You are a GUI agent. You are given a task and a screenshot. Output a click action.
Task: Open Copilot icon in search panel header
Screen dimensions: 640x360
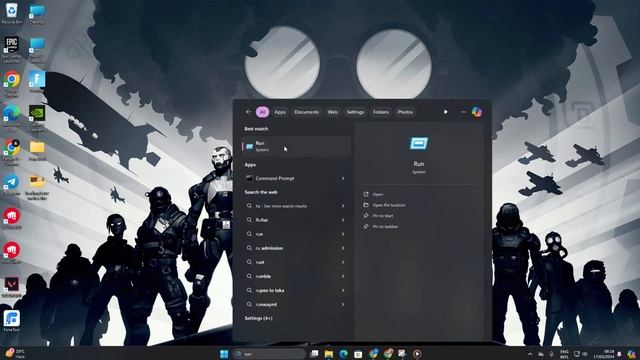click(476, 112)
